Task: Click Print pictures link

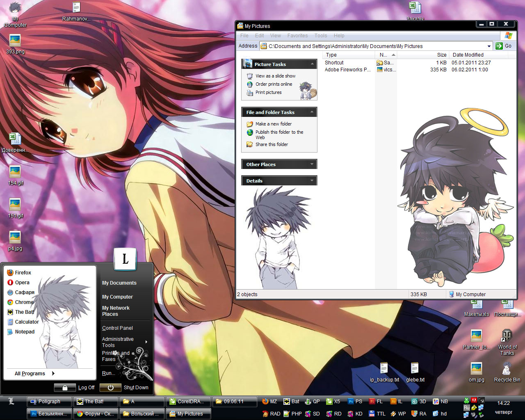Action: 268,92
